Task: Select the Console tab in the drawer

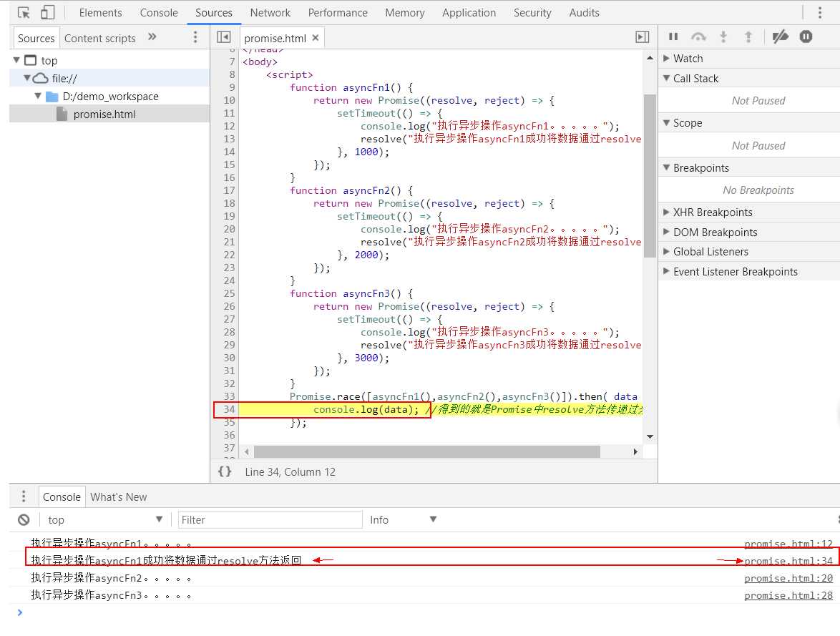Action: [x=62, y=496]
